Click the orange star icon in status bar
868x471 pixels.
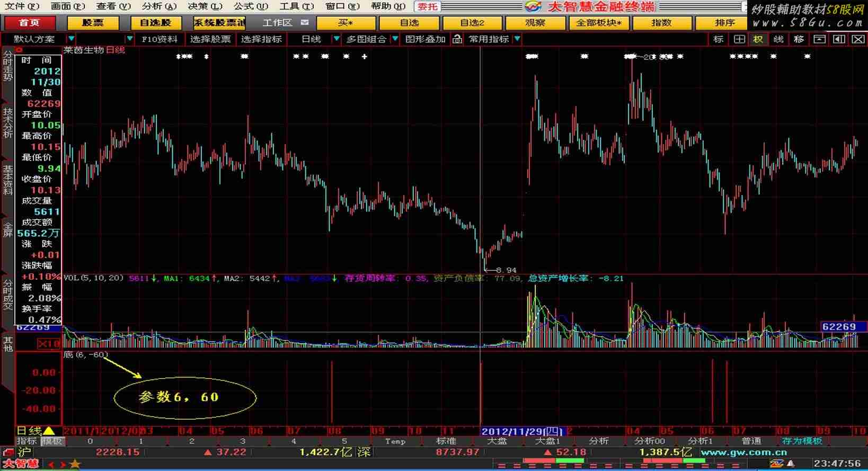point(75,464)
